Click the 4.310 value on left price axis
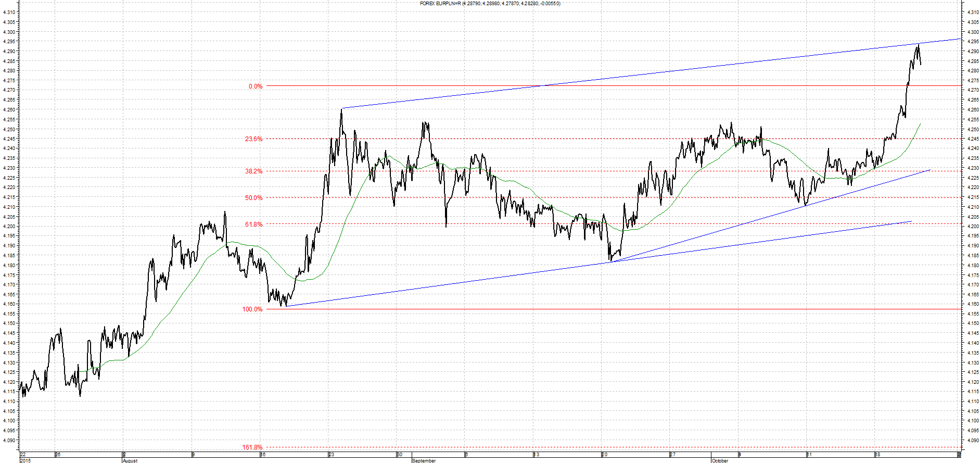The height and width of the screenshot is (463, 980). pyautogui.click(x=9, y=12)
